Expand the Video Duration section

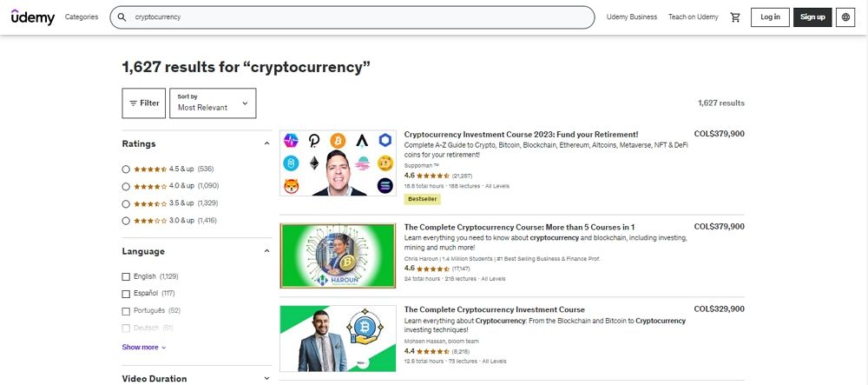(266, 379)
